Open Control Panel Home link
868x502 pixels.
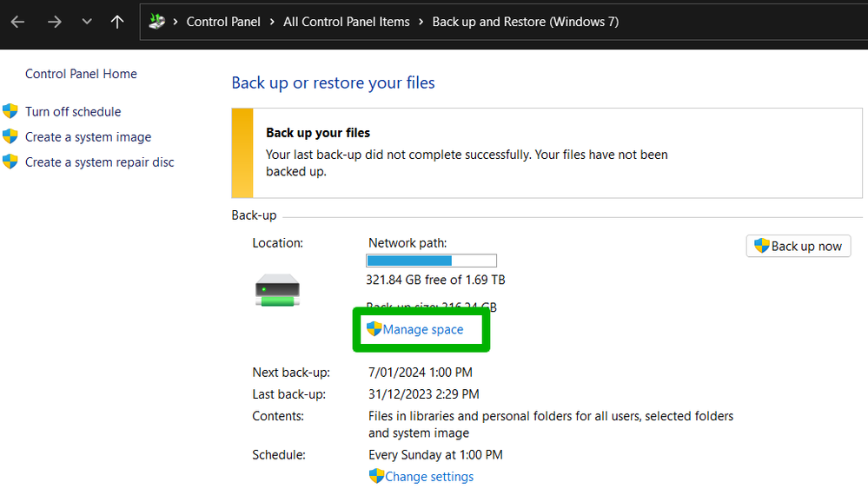[81, 74]
